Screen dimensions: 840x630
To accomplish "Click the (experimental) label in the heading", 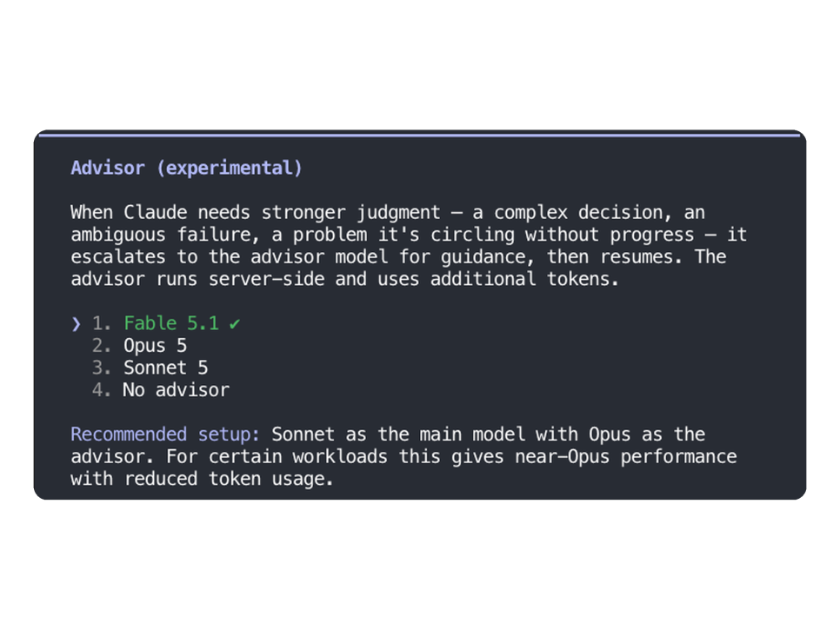I will pyautogui.click(x=230, y=168).
